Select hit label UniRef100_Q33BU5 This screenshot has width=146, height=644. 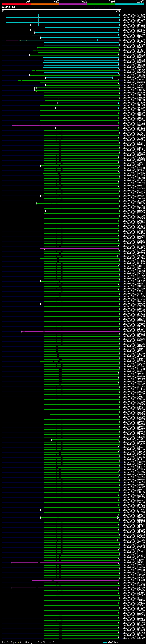pyautogui.click(x=134, y=103)
